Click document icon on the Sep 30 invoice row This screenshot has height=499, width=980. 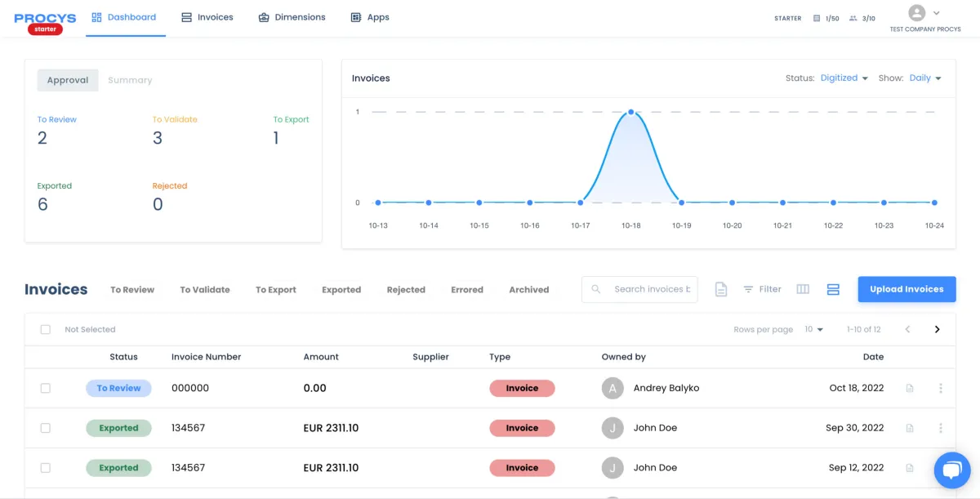[910, 428]
